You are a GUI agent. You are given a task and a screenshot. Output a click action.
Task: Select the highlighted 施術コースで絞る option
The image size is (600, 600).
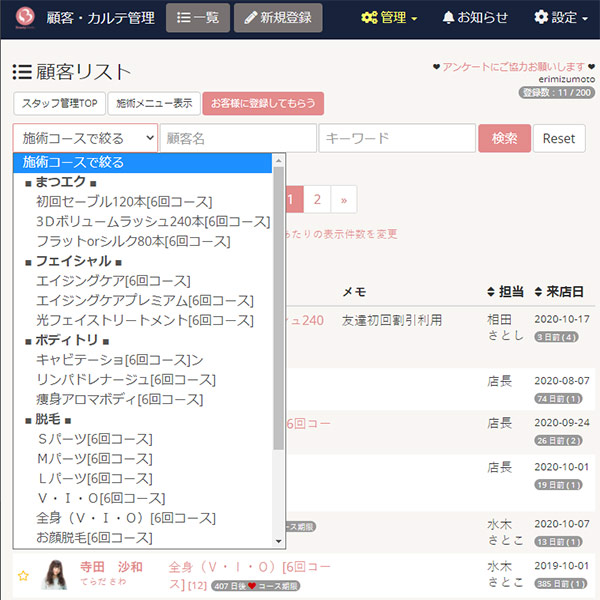click(142, 163)
